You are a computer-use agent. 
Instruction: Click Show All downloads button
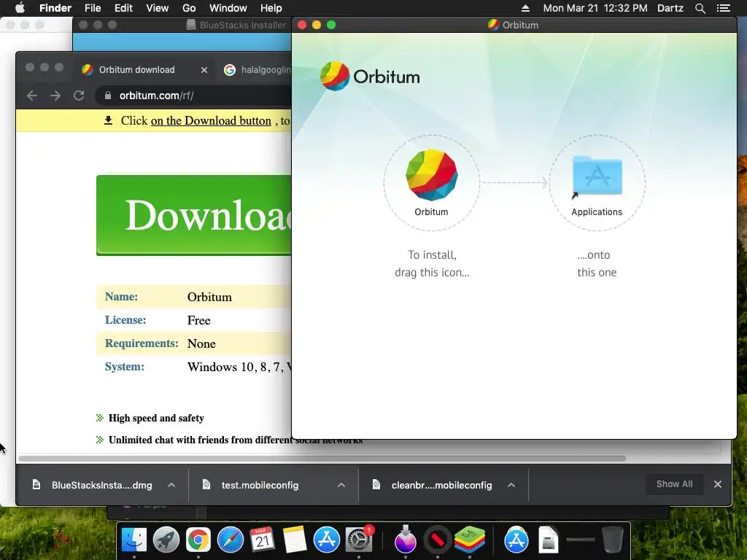tap(674, 484)
